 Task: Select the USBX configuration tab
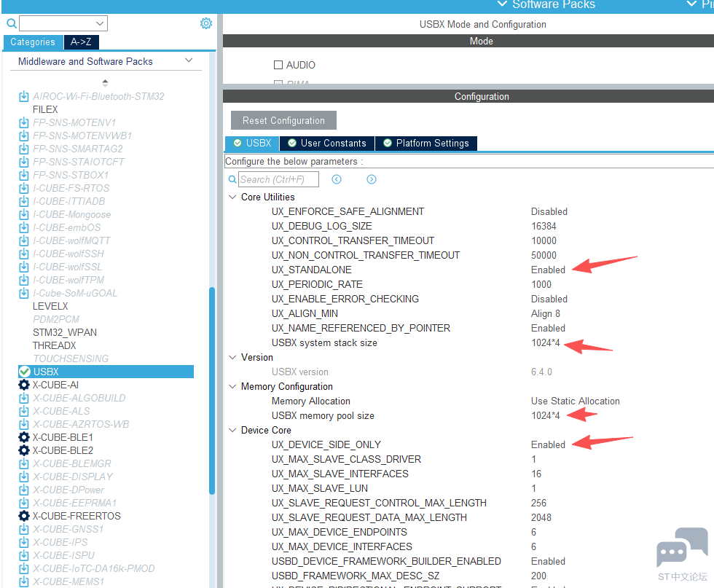point(252,143)
